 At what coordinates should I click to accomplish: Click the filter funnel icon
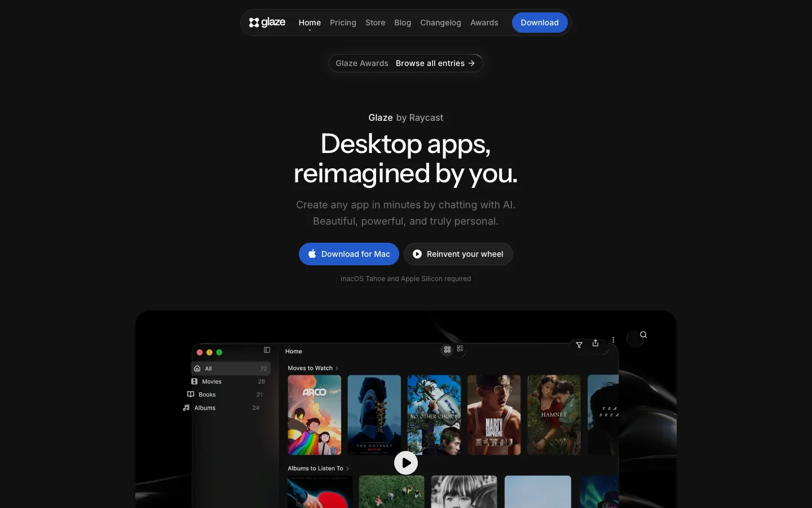pos(579,345)
